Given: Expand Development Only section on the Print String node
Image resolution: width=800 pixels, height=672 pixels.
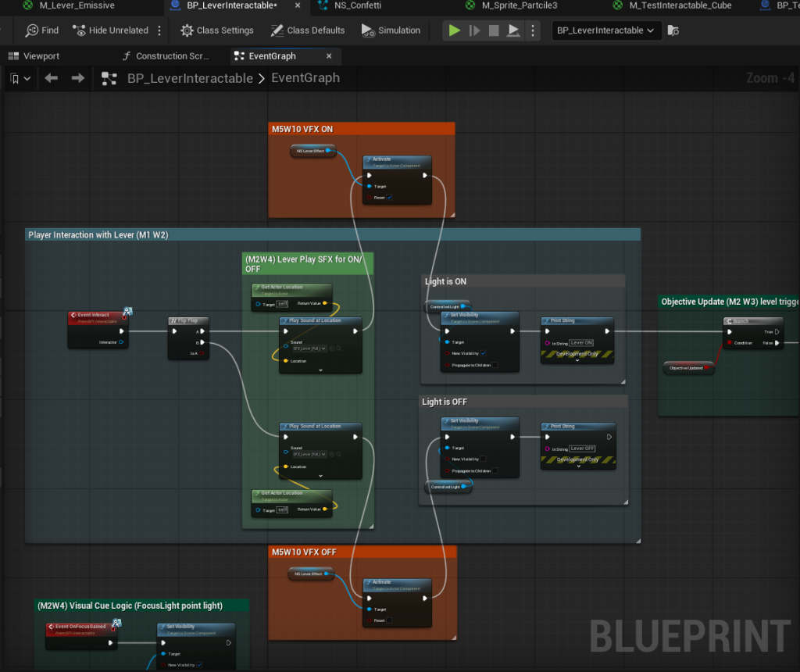Looking at the screenshot, I should (x=577, y=359).
